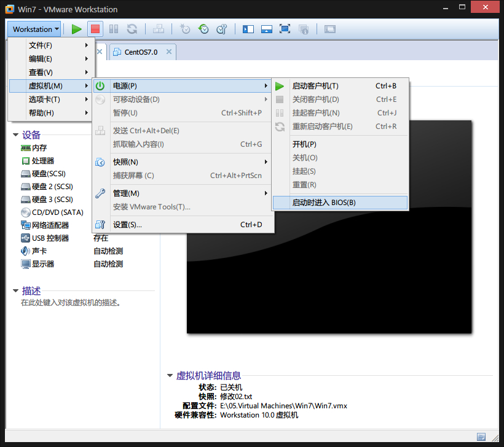The image size is (504, 447).
Task: Select 启动时进入 BIOS(B)
Action: pos(341,203)
